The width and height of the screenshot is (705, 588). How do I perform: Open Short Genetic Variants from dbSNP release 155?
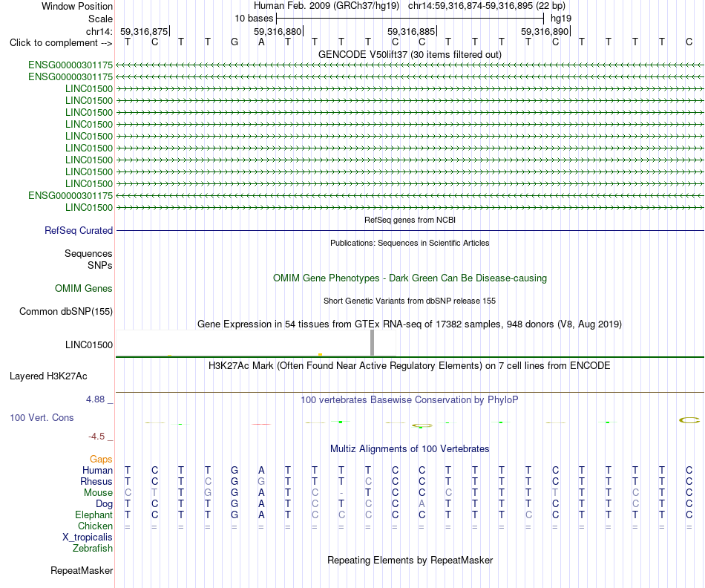point(410,301)
